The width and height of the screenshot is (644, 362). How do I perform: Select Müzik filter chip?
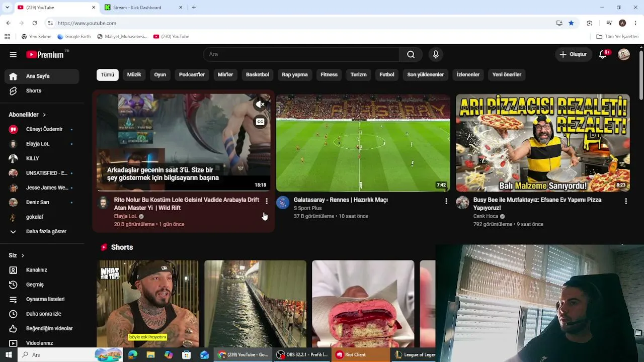coord(134,75)
